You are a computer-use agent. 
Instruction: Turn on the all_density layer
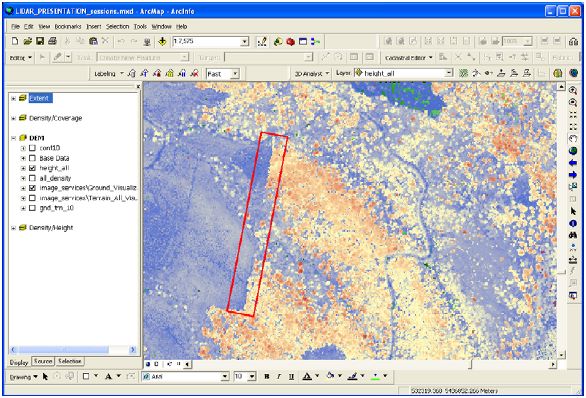coord(33,178)
